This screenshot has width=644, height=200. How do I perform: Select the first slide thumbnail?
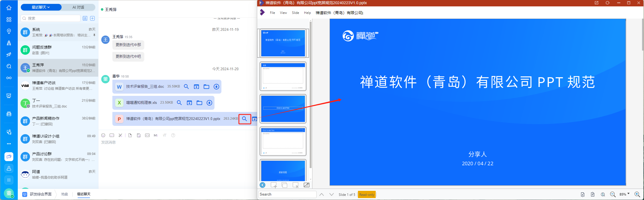(283, 43)
